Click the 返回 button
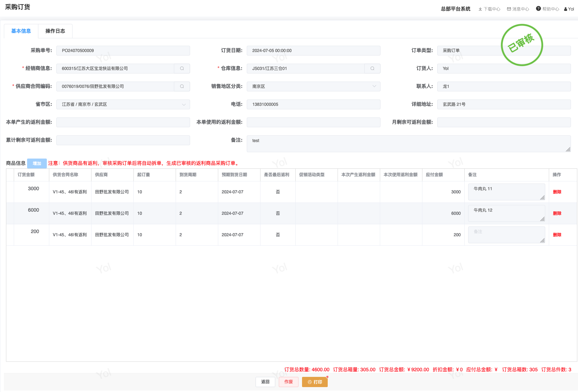Viewport: 578px width, 392px height. tap(265, 382)
